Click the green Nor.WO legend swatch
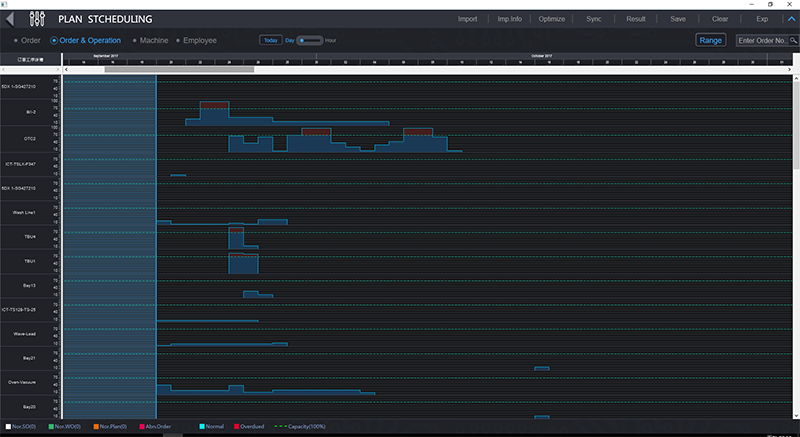800x437 pixels. pyautogui.click(x=52, y=426)
